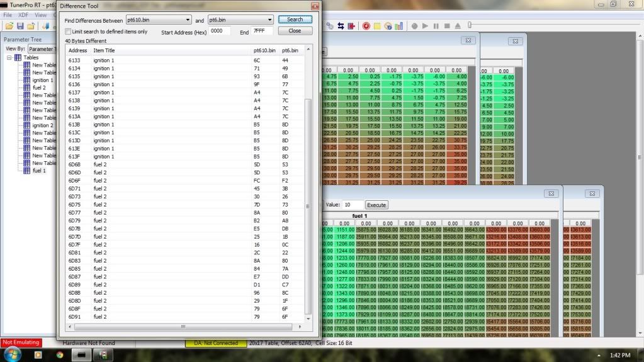The height and width of the screenshot is (362, 644).
Task: Click the Value field in the fuel 1 window
Action: click(353, 205)
